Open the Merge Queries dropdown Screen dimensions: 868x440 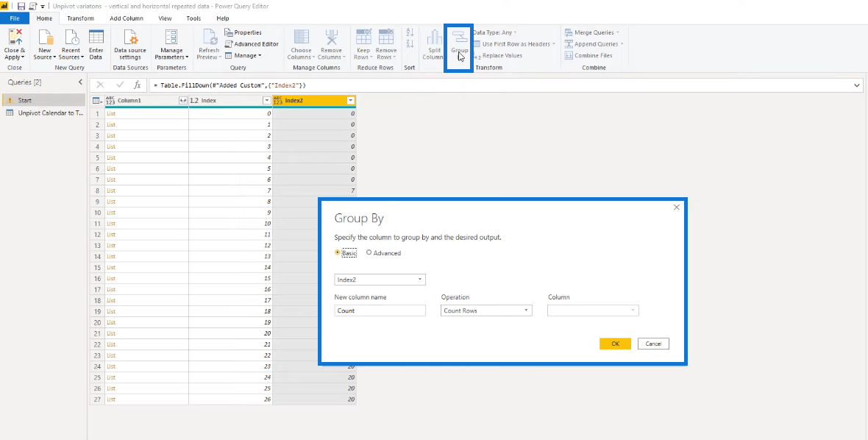point(591,32)
